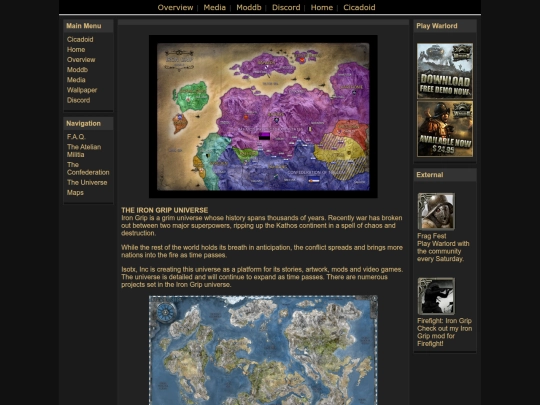Open Media in the Main Menu sidebar
Screen dimensions: 540x405
point(76,80)
